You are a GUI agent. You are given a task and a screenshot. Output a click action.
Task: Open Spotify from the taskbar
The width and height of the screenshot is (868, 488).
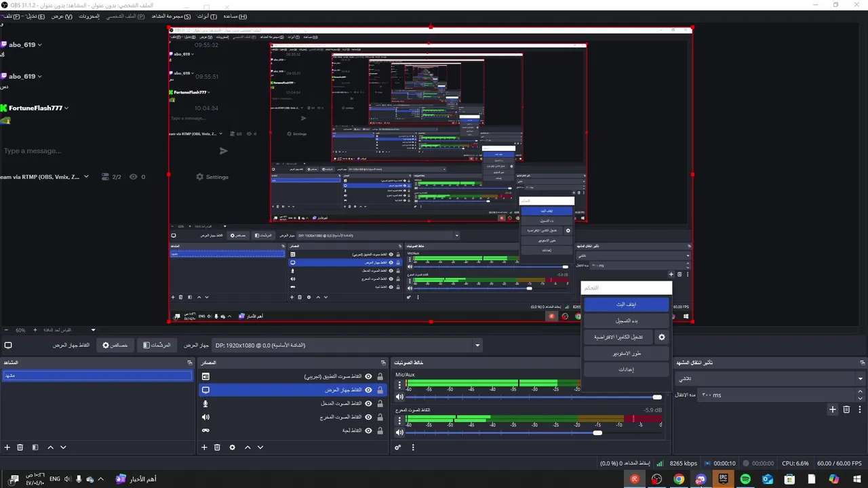pos(745,479)
